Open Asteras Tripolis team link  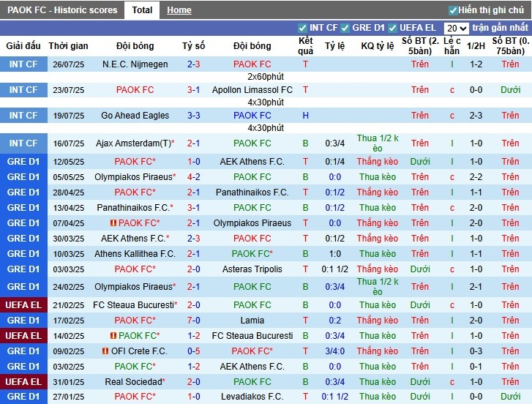tap(252, 269)
